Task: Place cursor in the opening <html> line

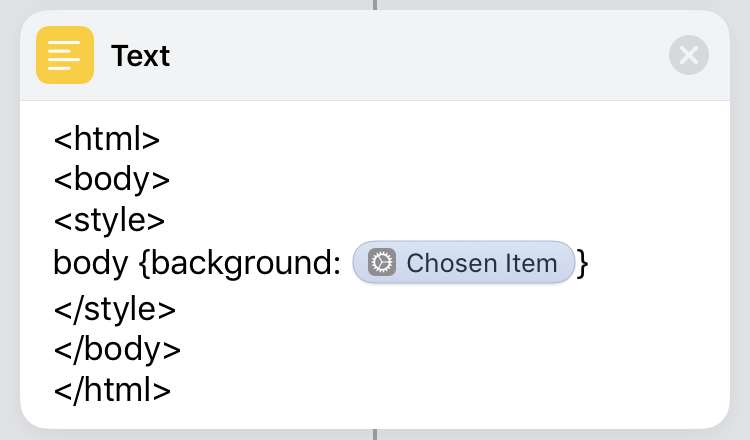Action: [107, 138]
